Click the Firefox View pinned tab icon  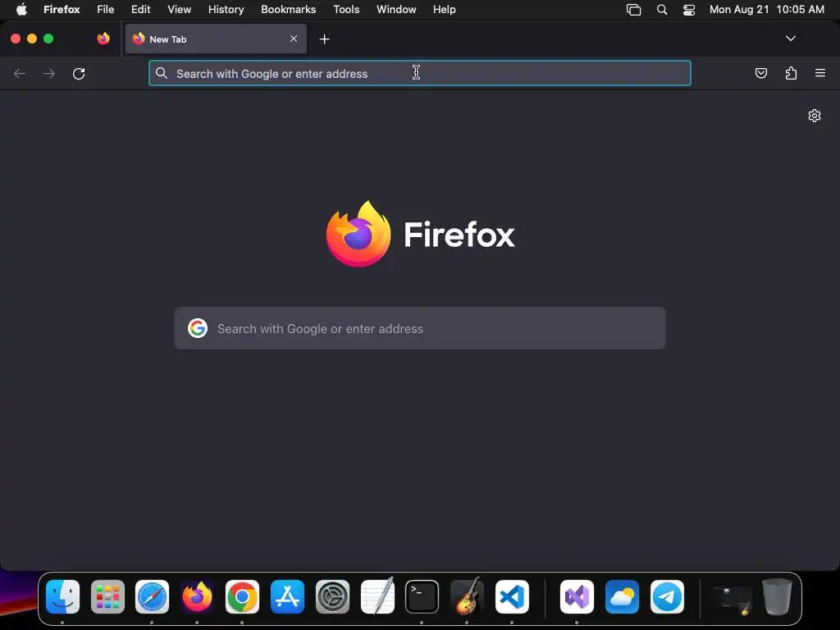[x=103, y=39]
